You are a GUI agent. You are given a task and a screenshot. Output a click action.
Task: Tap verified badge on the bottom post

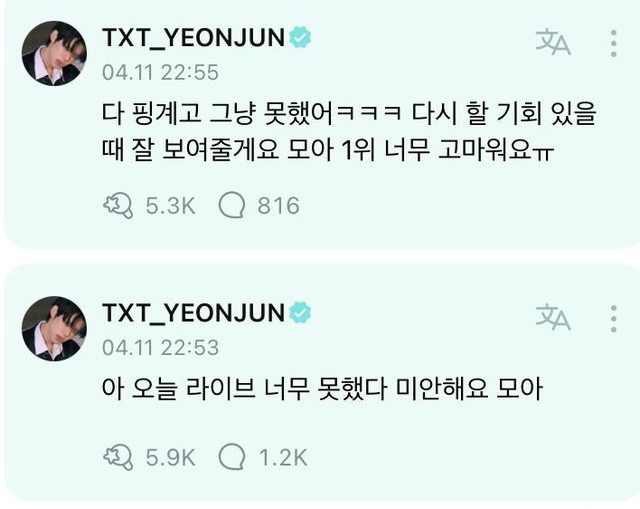(300, 313)
